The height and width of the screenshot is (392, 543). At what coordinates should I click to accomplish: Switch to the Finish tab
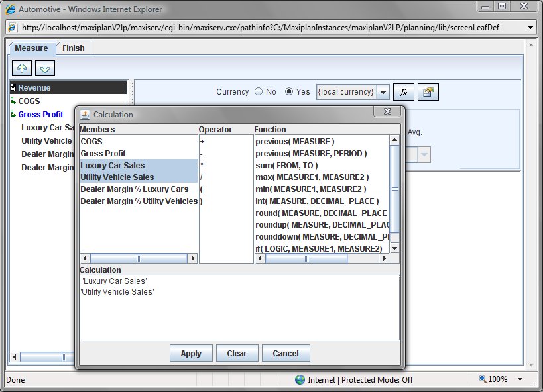73,48
